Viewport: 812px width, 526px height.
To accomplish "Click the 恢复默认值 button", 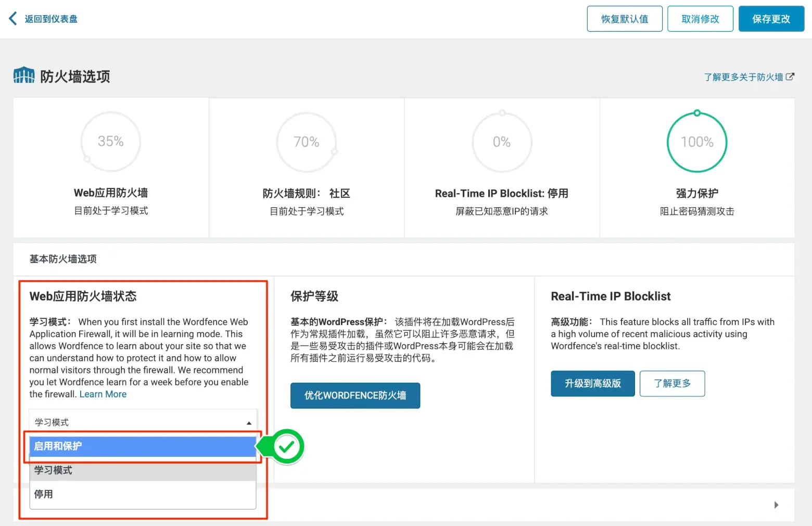I will point(625,19).
